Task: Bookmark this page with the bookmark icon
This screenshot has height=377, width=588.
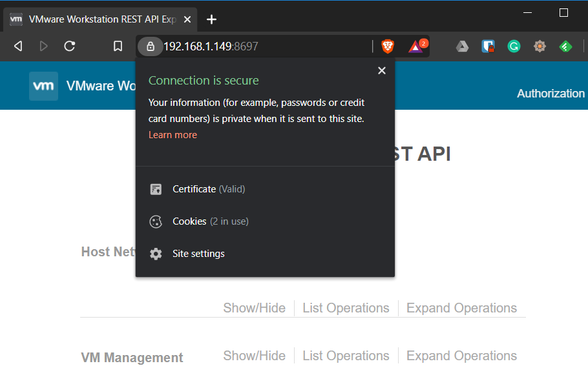Action: (118, 46)
